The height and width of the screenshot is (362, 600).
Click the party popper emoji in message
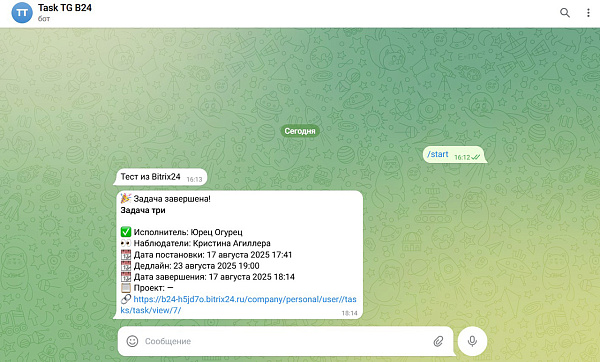tap(126, 198)
